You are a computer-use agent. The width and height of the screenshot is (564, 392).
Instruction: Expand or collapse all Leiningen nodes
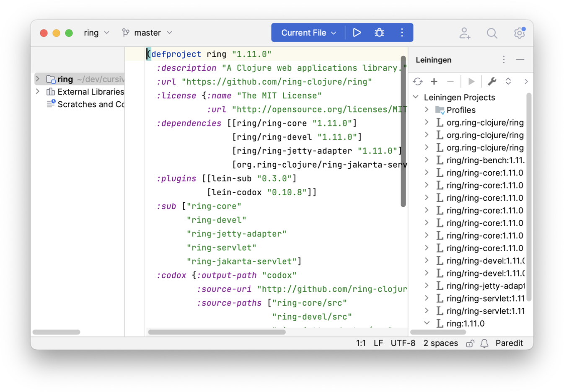508,82
